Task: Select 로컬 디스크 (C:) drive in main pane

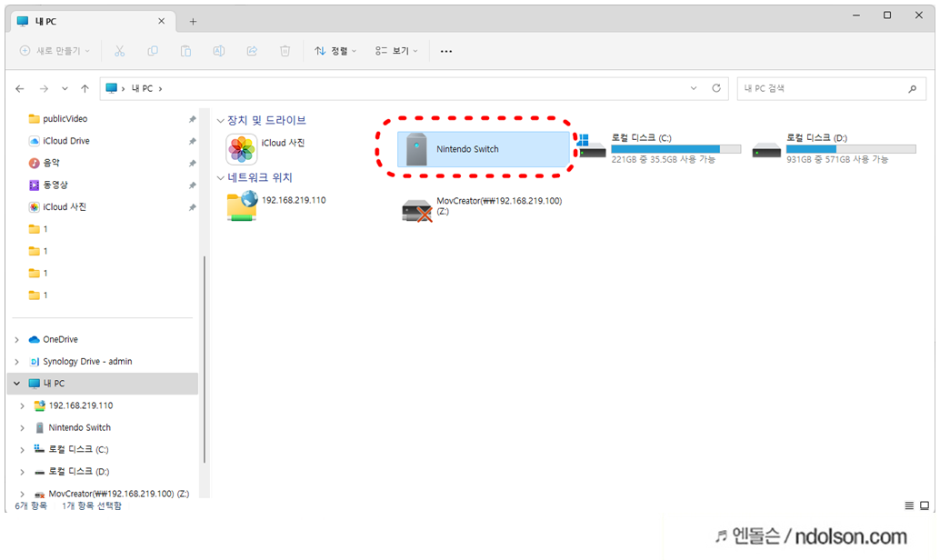Action: click(657, 149)
